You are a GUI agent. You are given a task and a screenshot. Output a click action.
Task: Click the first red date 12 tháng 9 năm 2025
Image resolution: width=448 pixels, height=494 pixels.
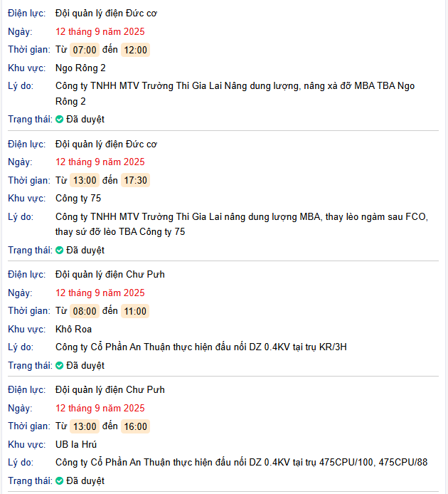point(100,31)
